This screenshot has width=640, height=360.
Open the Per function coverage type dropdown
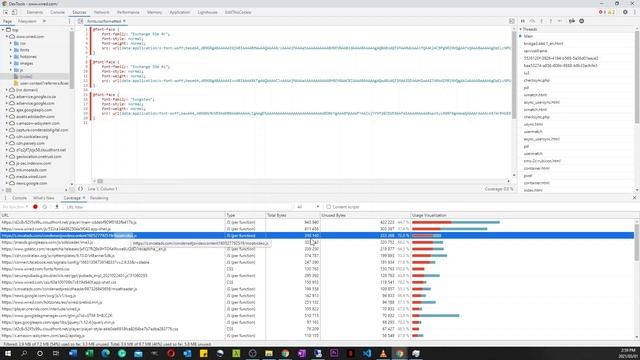click(15, 207)
